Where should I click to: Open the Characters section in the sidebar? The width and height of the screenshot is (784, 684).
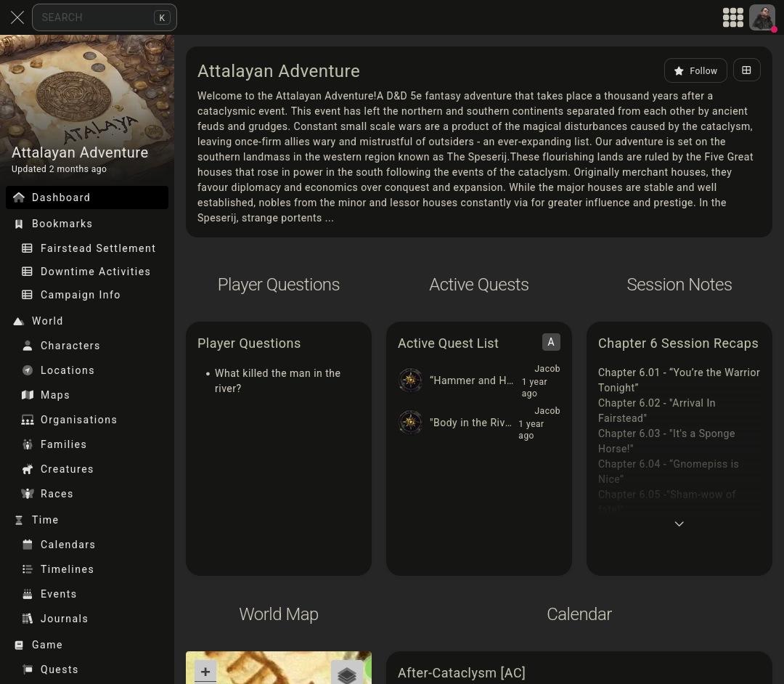tap(70, 346)
